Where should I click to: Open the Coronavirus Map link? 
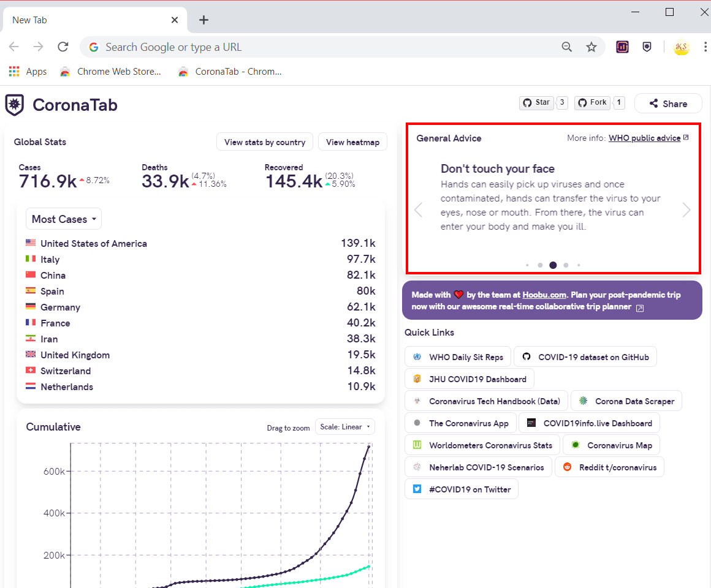[x=611, y=445]
